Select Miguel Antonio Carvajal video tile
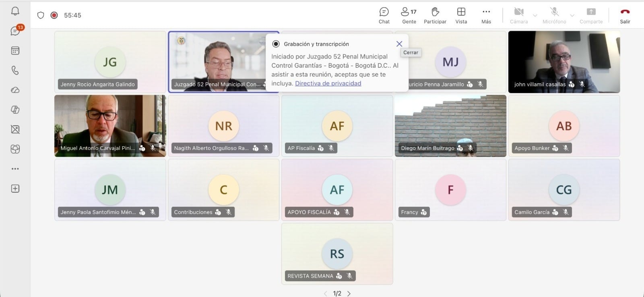This screenshot has height=297, width=644. [x=110, y=126]
